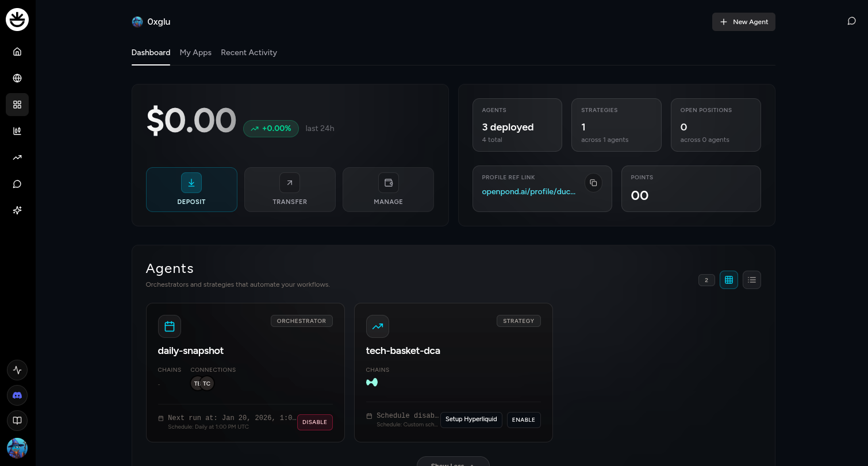Open the Discord icon in sidebar
The image size is (868, 466).
17,395
